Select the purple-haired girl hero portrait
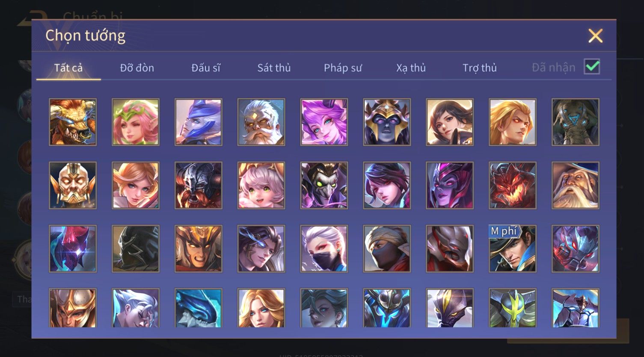This screenshot has height=357, width=644. click(324, 122)
